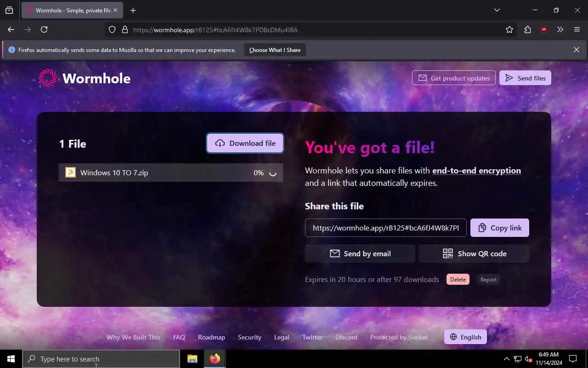Click the 0% download progress spinner
588x368 pixels.
pos(272,173)
